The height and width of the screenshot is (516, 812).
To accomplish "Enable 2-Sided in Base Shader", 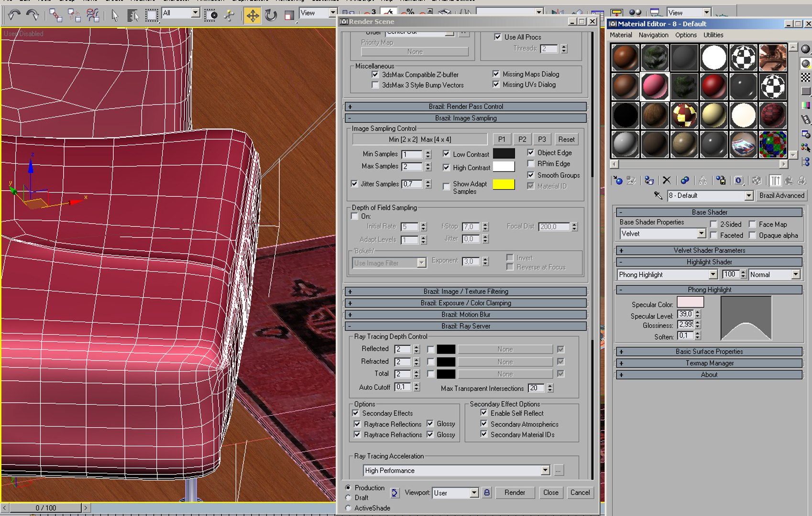I will [714, 224].
